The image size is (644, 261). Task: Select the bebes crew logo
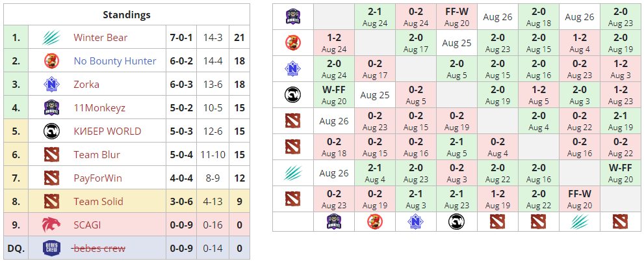(x=51, y=248)
